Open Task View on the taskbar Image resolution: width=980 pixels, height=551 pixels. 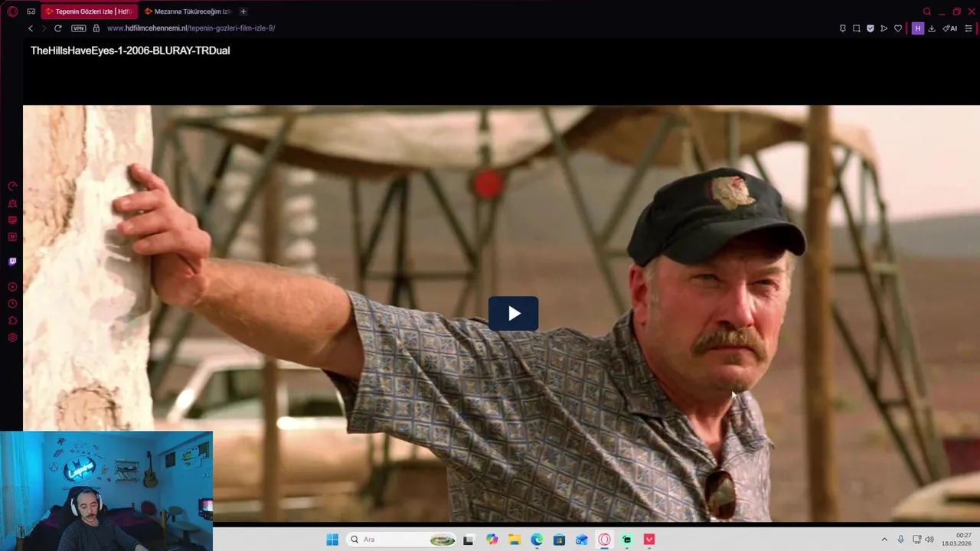click(x=469, y=540)
